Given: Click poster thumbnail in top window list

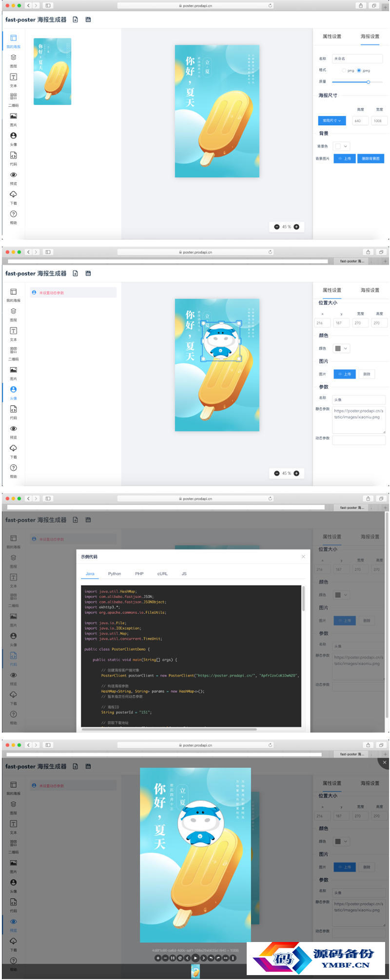Looking at the screenshot, I should pyautogui.click(x=52, y=72).
